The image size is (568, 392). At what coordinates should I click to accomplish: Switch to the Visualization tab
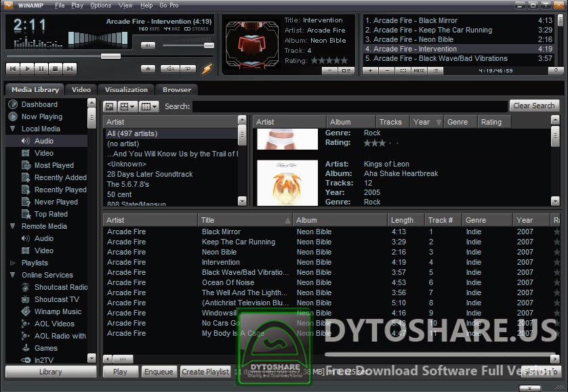[x=126, y=89]
